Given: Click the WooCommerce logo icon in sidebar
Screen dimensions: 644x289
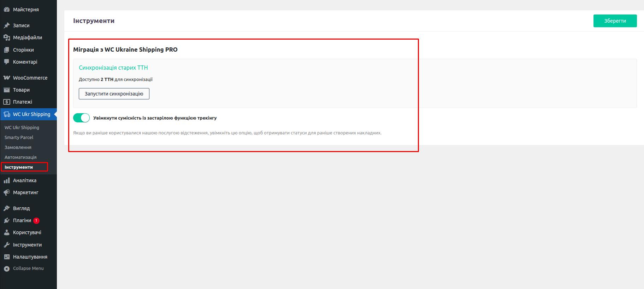Looking at the screenshot, I should (x=7, y=78).
